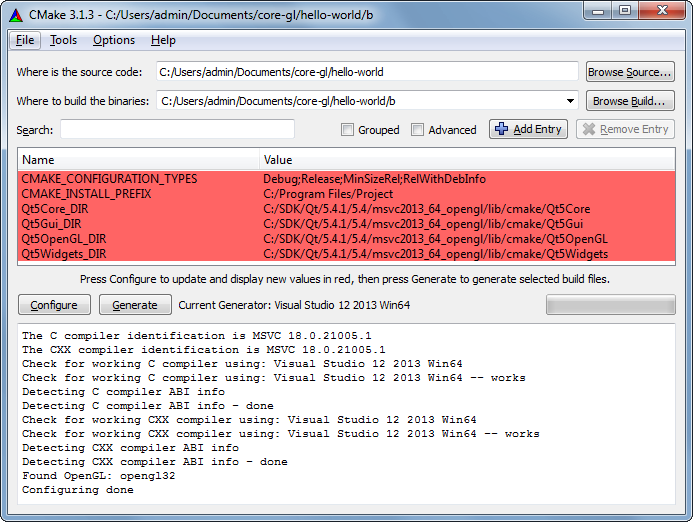Maximize the CMake window
The width and height of the screenshot is (693, 522).
coord(625,11)
